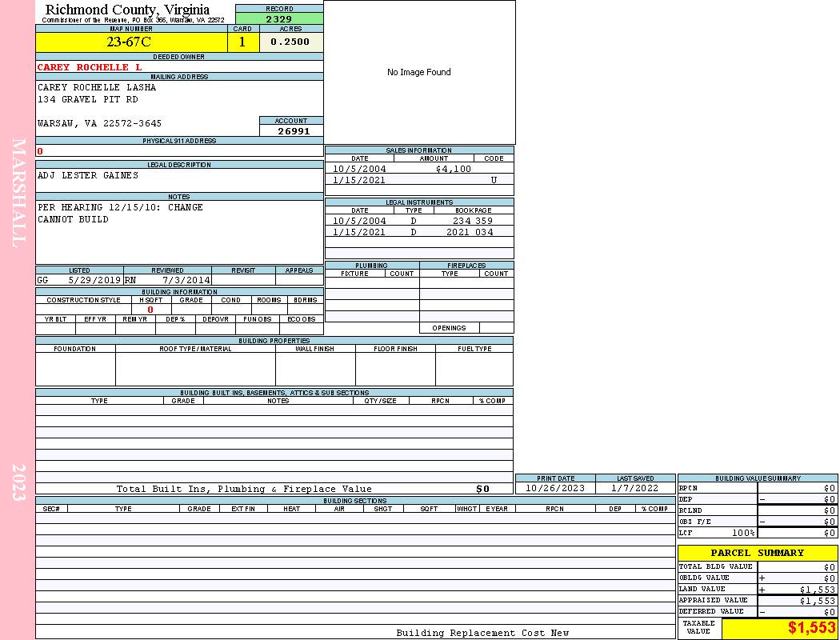Click the acres value 0.2500
Viewport: 840px width, 640px height.
click(290, 42)
